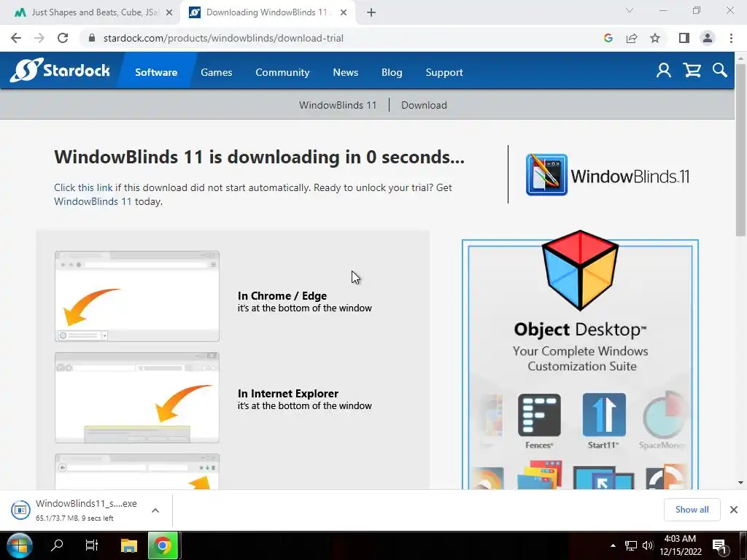This screenshot has width=747, height=560.
Task: Open File Explorer from the taskbar
Action: click(x=128, y=545)
